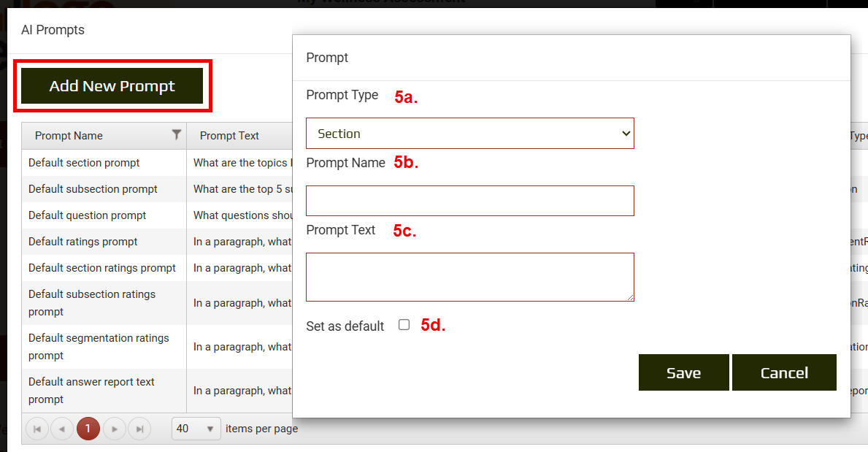Click the Add New Prompt button

[x=112, y=86]
